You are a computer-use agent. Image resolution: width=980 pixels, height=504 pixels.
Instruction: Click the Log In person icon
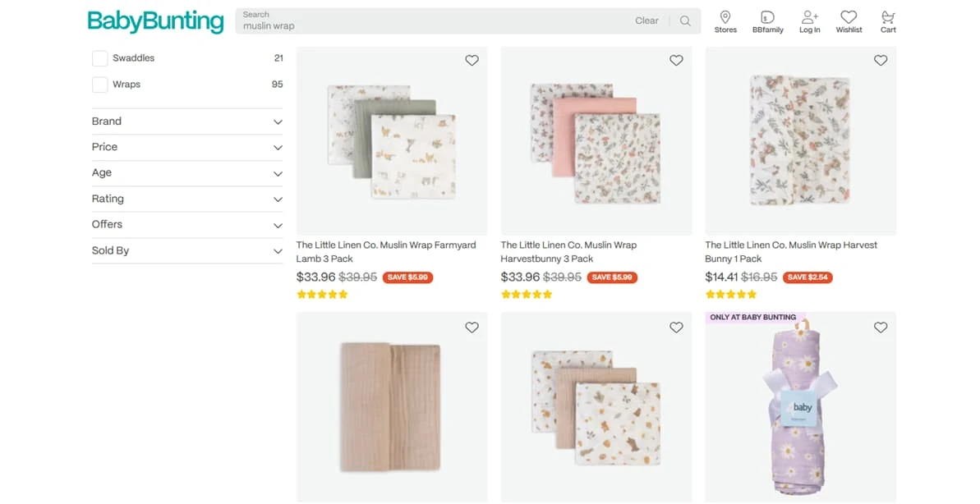tap(810, 18)
